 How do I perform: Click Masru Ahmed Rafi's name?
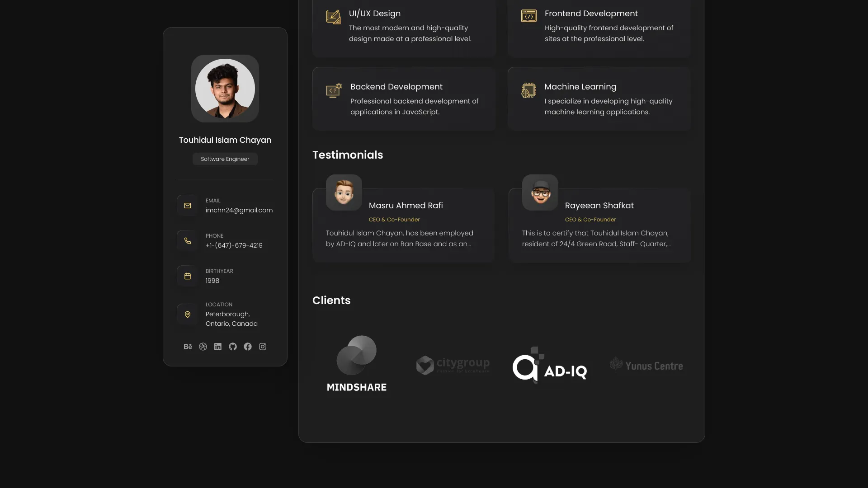tap(406, 206)
